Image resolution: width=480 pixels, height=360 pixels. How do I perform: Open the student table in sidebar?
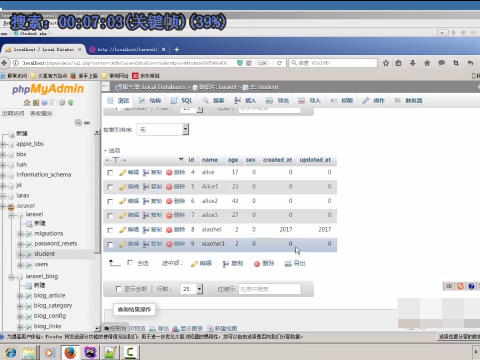pyautogui.click(x=44, y=254)
